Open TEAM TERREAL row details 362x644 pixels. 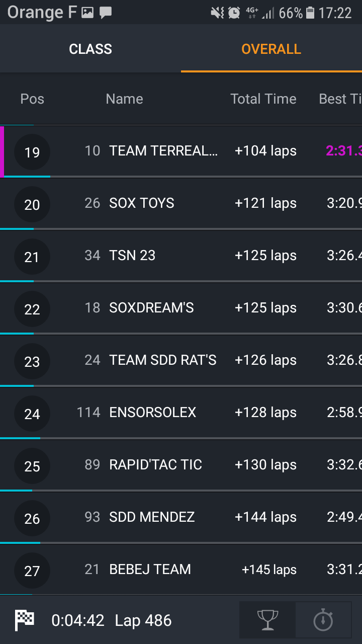pyautogui.click(x=163, y=151)
